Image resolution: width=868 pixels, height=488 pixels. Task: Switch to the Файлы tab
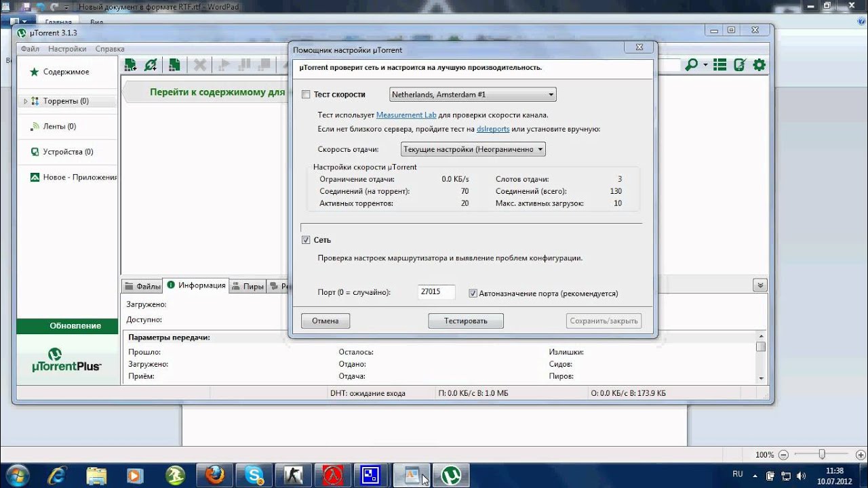click(142, 286)
